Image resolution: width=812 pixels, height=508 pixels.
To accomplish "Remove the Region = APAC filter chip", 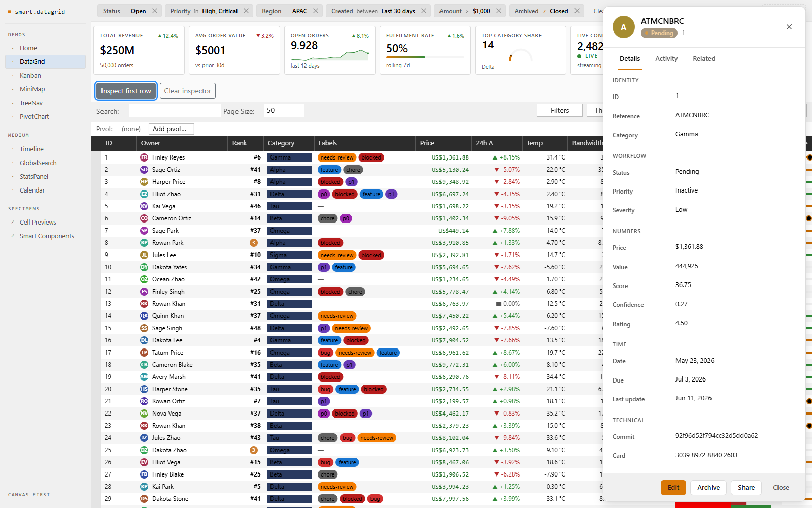I will (x=316, y=11).
